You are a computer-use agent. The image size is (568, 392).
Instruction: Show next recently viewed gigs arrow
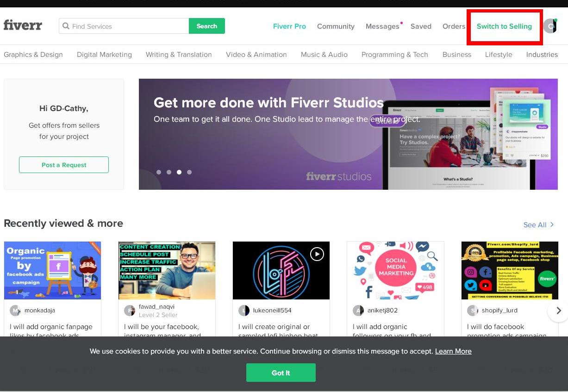(x=558, y=311)
